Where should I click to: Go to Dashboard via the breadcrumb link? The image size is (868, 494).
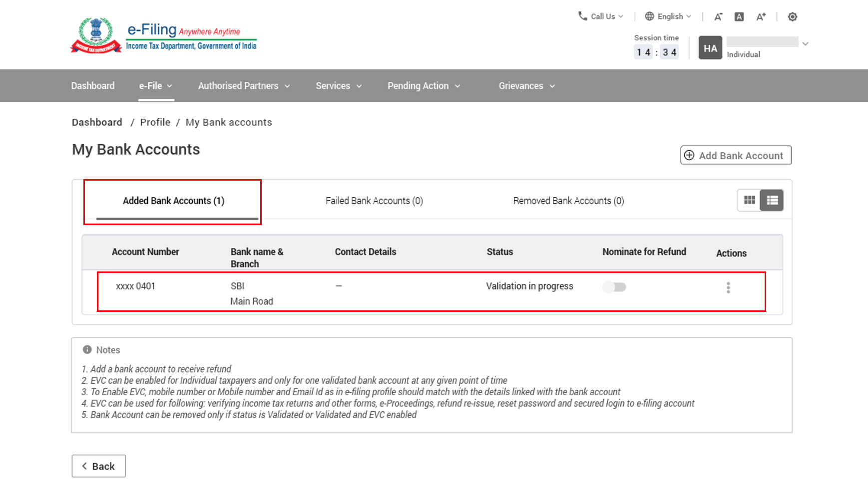97,122
